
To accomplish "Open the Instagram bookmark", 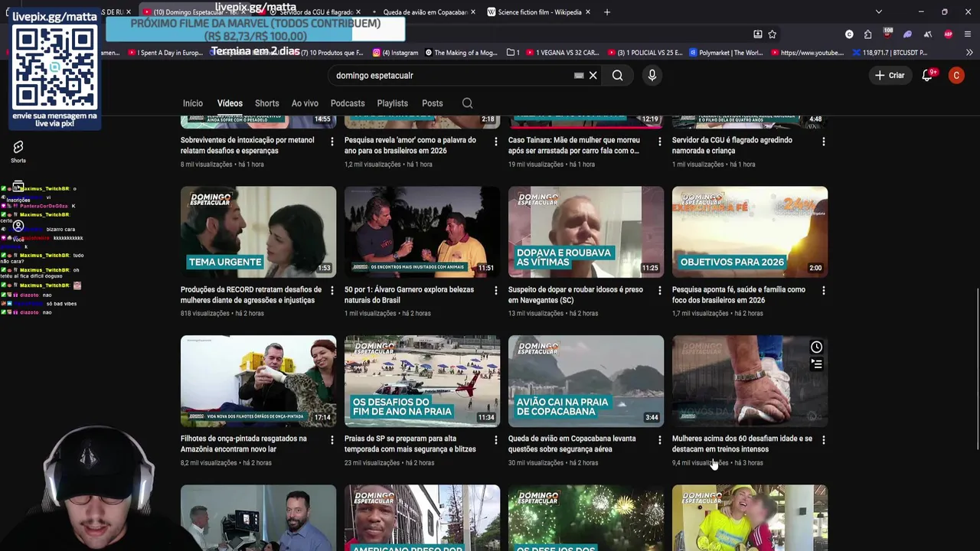I will 396,53.
